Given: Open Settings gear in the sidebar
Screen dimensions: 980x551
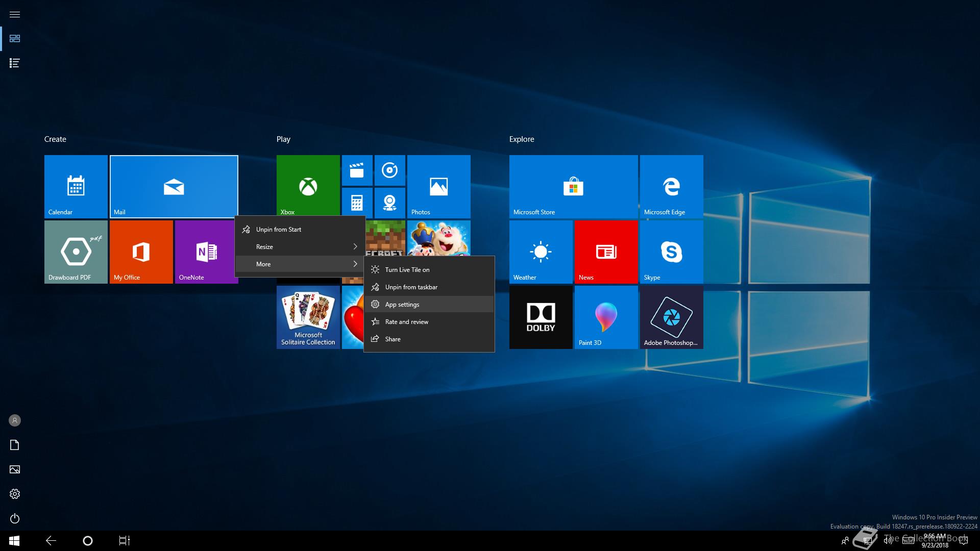Looking at the screenshot, I should [x=15, y=494].
